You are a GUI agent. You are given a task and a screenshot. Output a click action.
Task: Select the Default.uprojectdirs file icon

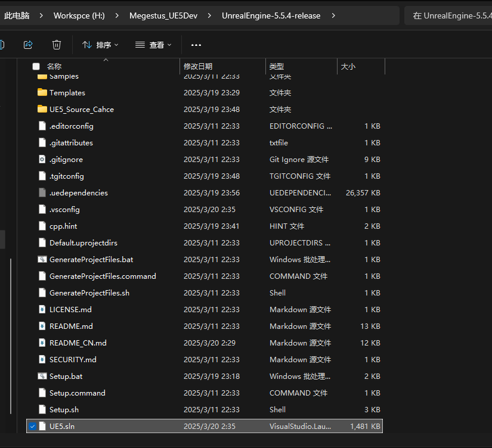(42, 242)
